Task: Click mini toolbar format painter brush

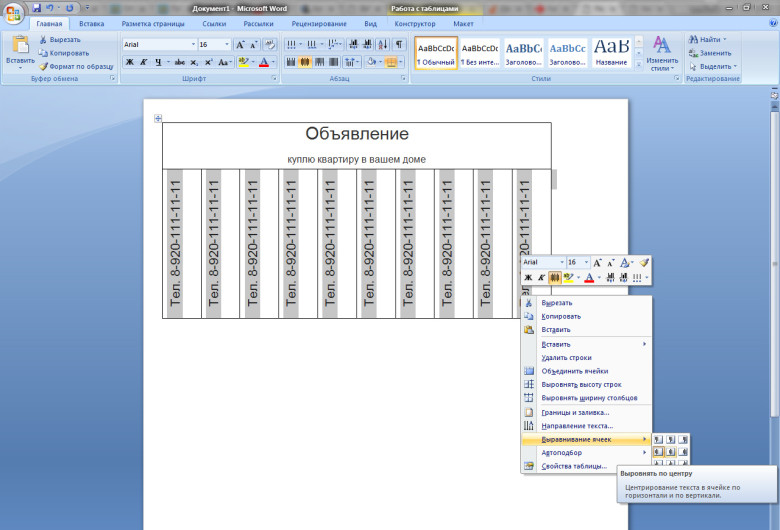Action: coord(644,262)
